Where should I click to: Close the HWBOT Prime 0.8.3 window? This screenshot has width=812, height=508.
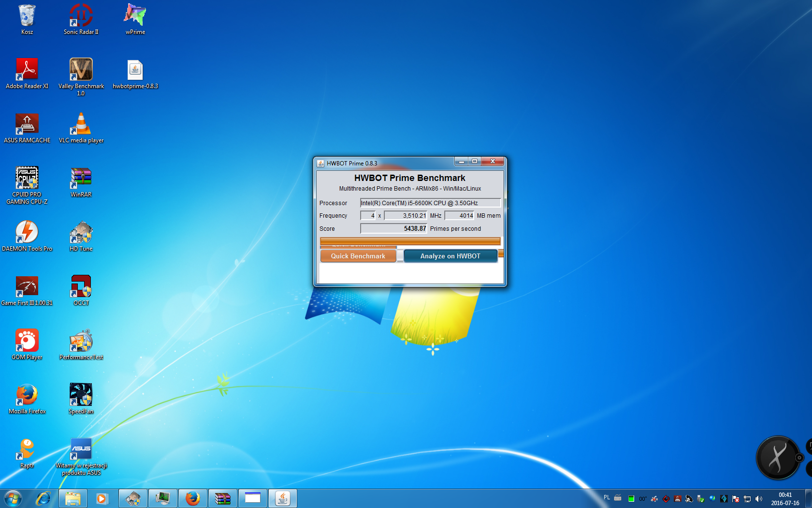pos(493,162)
